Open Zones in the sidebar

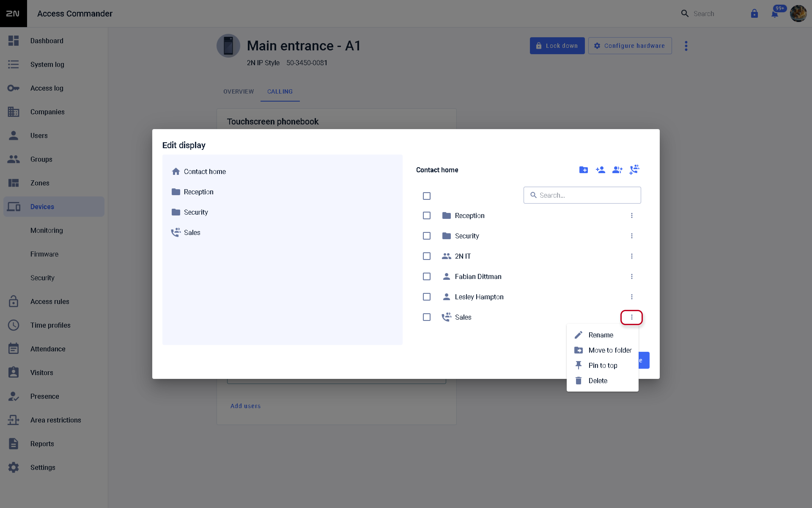tap(54, 183)
